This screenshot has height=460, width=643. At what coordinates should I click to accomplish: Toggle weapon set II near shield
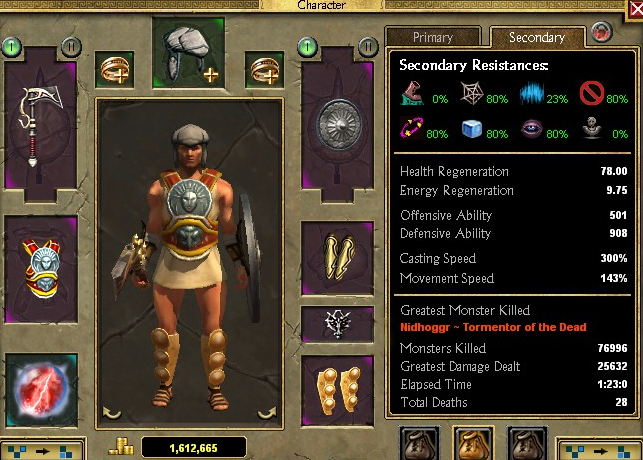click(x=368, y=47)
